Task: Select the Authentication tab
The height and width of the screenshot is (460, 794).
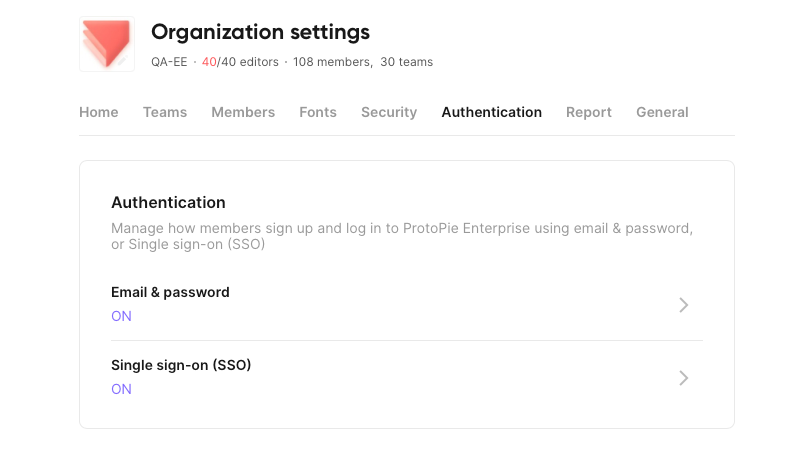Action: 492,112
